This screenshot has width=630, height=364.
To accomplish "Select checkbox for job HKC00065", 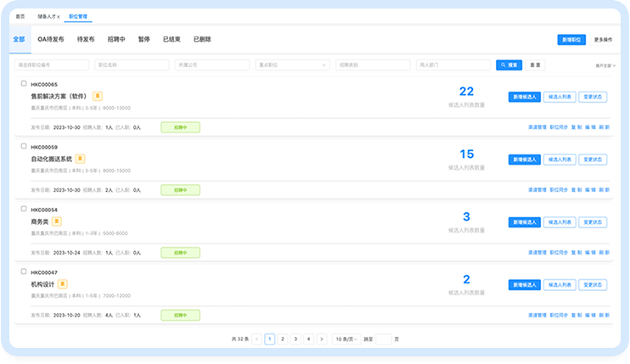I will pos(24,84).
